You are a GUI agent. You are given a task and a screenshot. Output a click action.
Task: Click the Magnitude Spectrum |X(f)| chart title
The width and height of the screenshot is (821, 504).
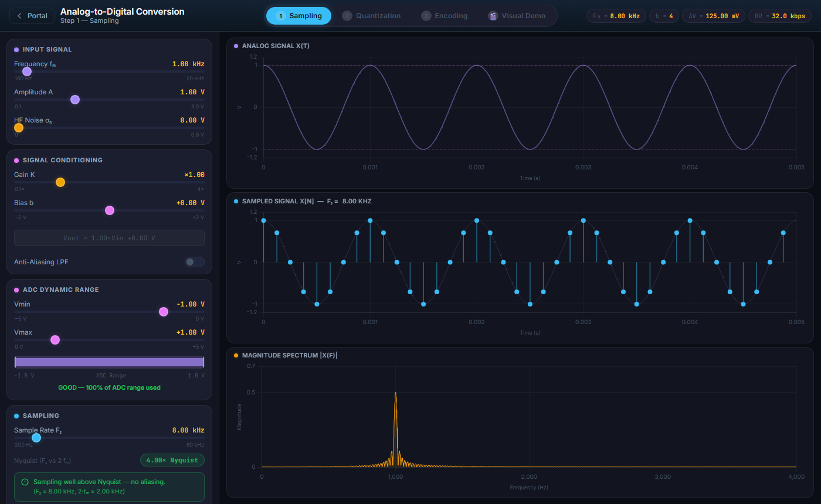pyautogui.click(x=290, y=355)
